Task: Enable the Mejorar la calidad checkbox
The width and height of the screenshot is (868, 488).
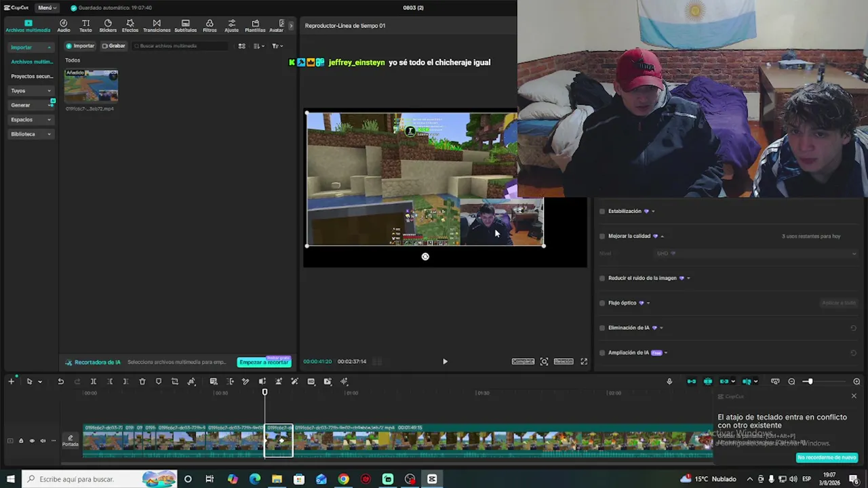Action: click(602, 237)
